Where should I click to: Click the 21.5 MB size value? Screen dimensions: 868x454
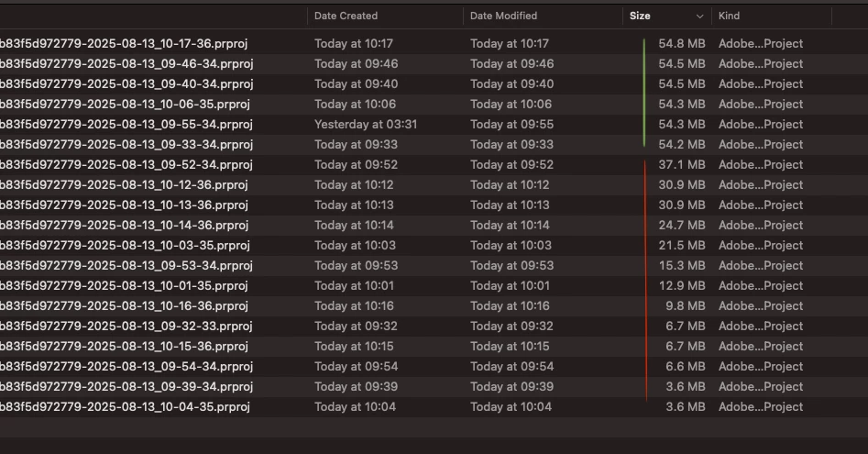(682, 245)
